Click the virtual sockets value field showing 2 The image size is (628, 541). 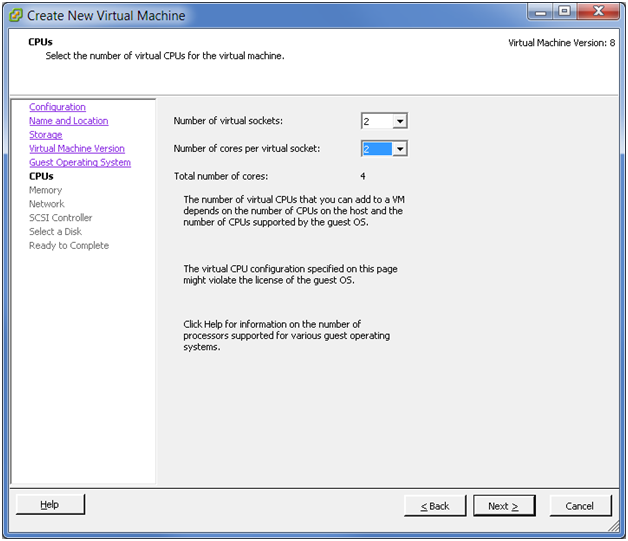(x=377, y=121)
